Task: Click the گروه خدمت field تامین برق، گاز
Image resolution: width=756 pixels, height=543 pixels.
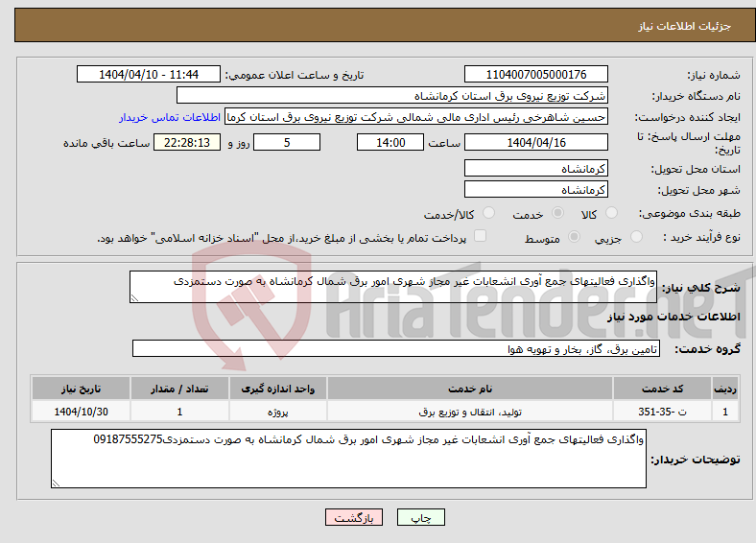Action: [x=396, y=348]
